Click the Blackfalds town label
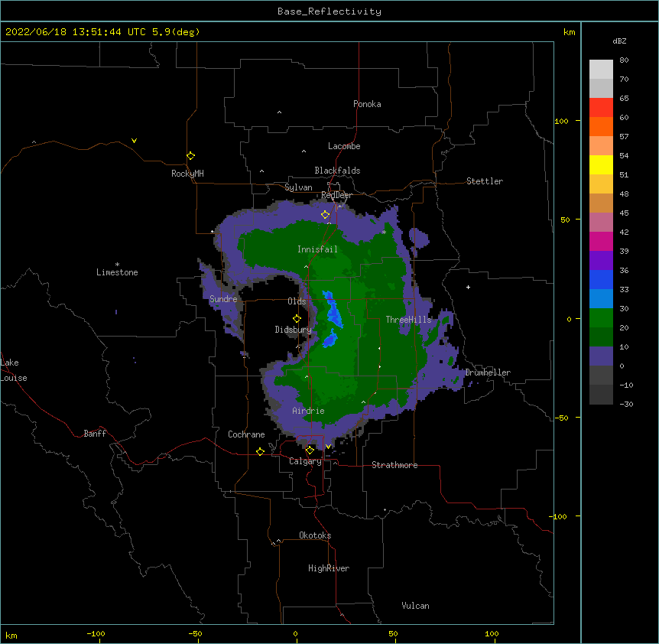 tap(337, 171)
